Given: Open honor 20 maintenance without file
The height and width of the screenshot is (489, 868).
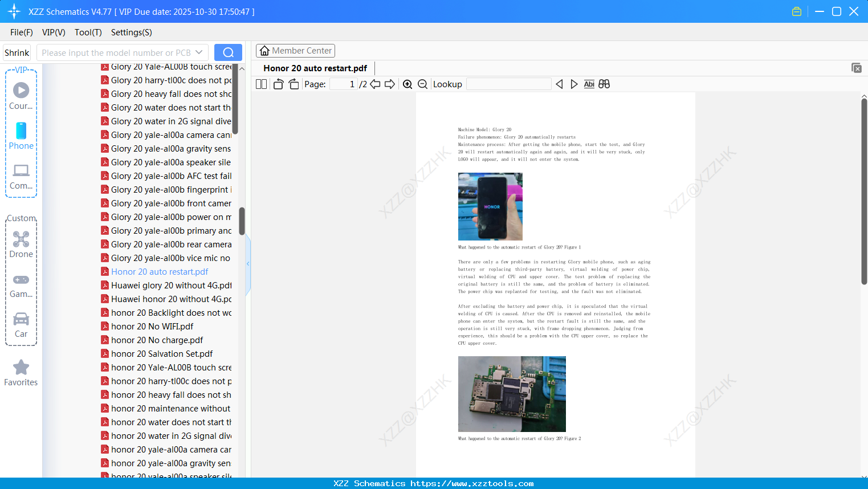Looking at the screenshot, I should (x=166, y=409).
